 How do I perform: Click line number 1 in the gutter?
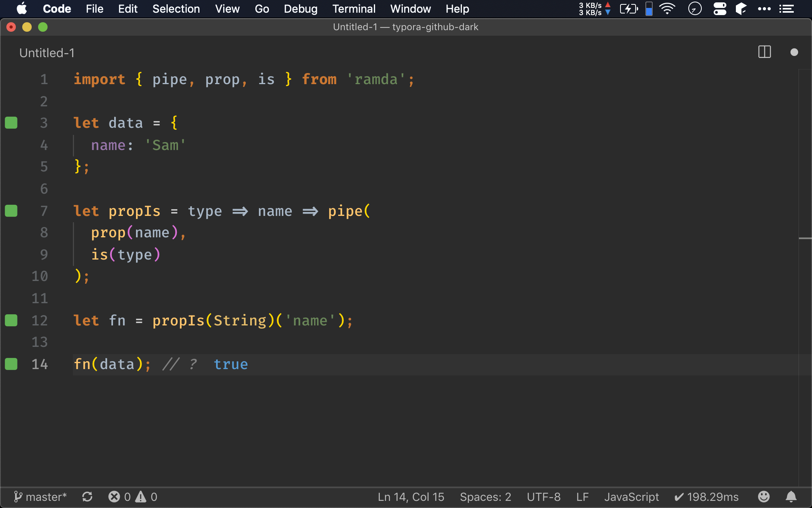44,79
